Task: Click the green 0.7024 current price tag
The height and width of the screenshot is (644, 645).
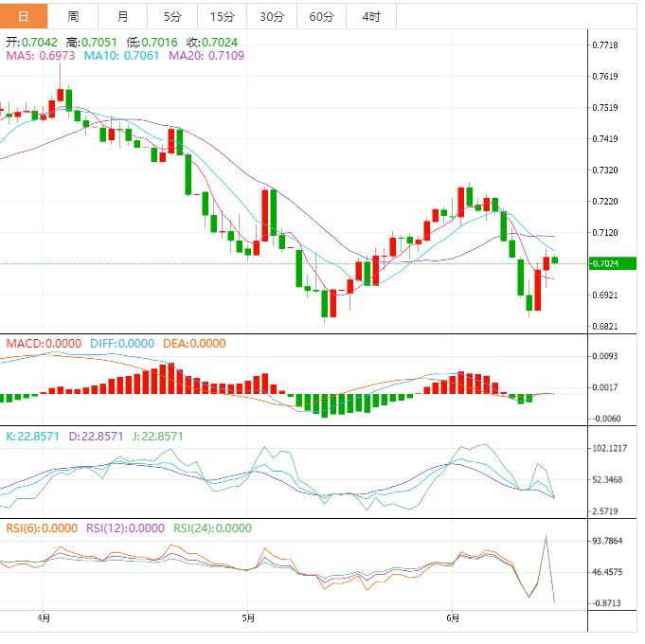Action: pos(604,264)
